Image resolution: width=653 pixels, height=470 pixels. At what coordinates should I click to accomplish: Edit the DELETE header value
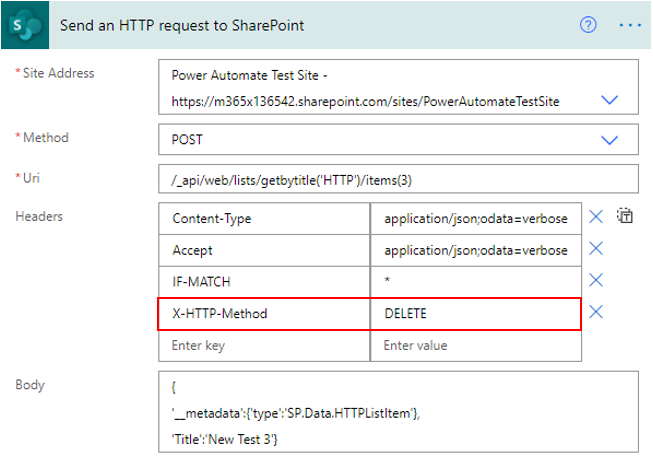pos(476,314)
